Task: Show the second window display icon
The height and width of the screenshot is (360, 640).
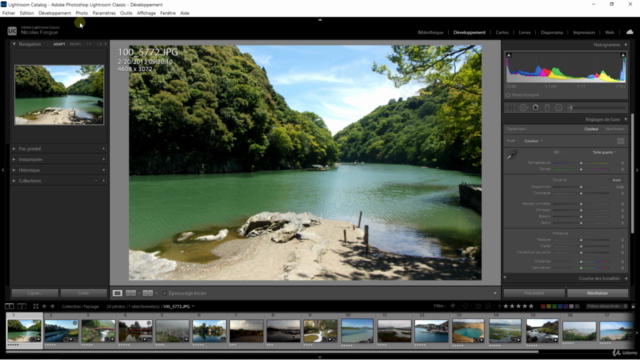Action: coord(22,306)
